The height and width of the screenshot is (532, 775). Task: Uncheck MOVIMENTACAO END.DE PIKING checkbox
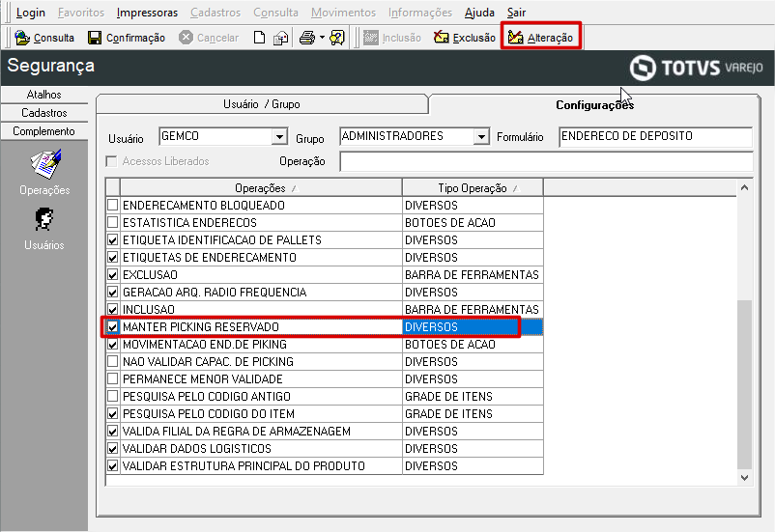coord(113,345)
